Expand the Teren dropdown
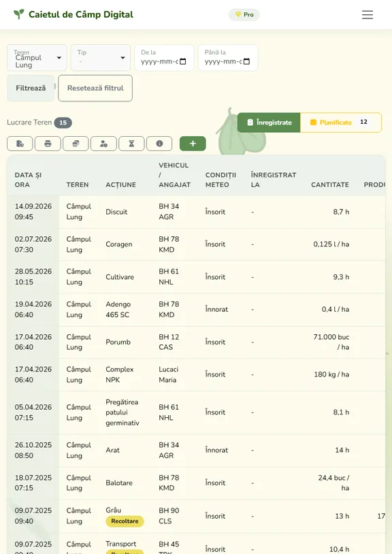This screenshot has width=392, height=554. [x=37, y=58]
